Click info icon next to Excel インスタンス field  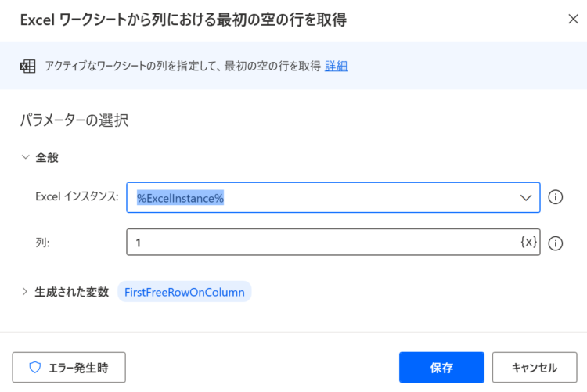click(555, 197)
